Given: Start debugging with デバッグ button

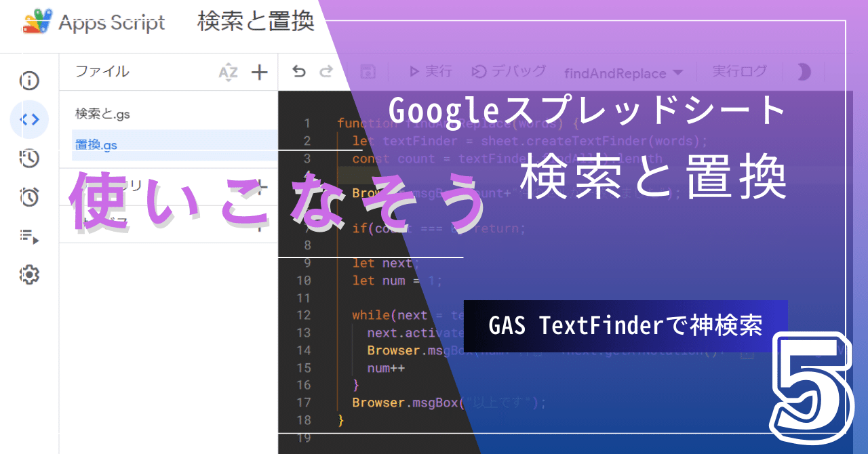Looking at the screenshot, I should point(509,71).
